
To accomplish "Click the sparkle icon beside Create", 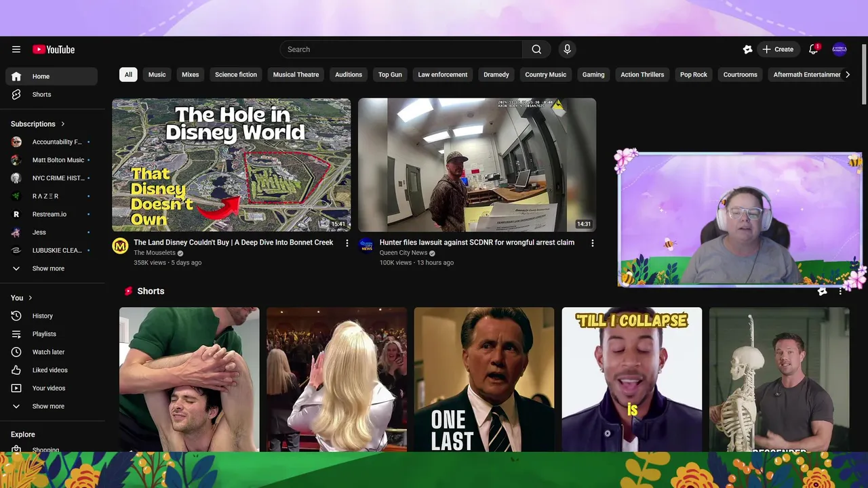I will 747,49.
